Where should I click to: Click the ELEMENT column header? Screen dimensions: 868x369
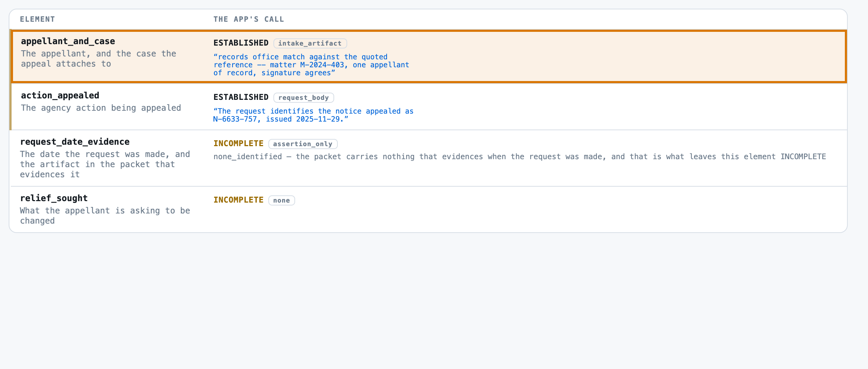coord(38,19)
